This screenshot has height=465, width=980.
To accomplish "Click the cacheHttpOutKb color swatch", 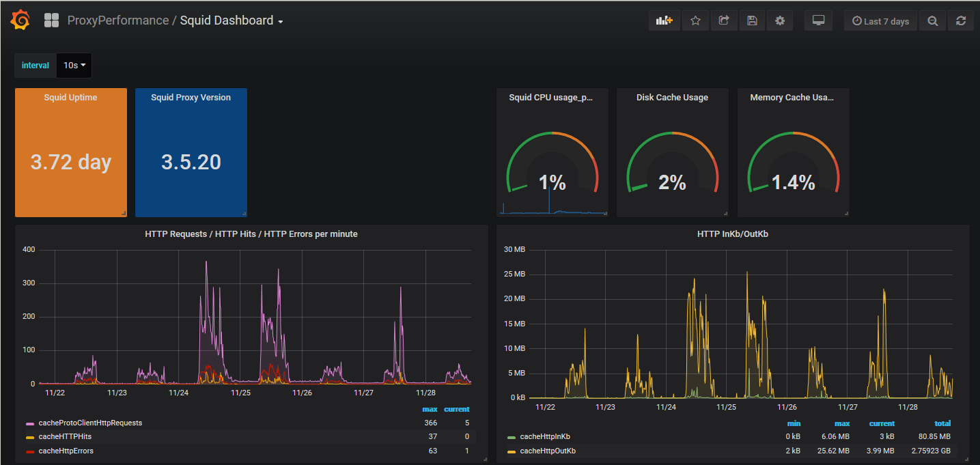I will pyautogui.click(x=510, y=451).
